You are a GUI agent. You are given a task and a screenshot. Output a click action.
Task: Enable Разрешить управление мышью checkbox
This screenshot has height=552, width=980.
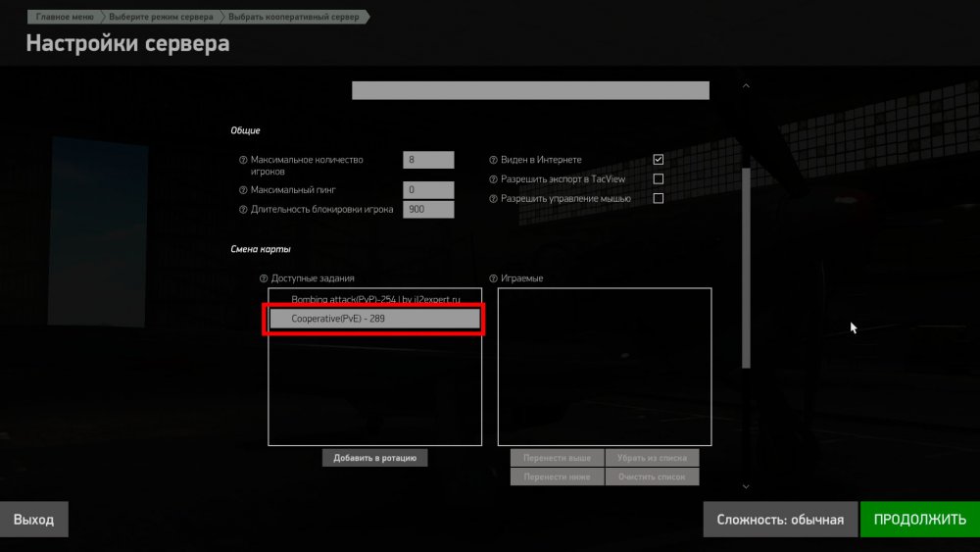(x=659, y=198)
